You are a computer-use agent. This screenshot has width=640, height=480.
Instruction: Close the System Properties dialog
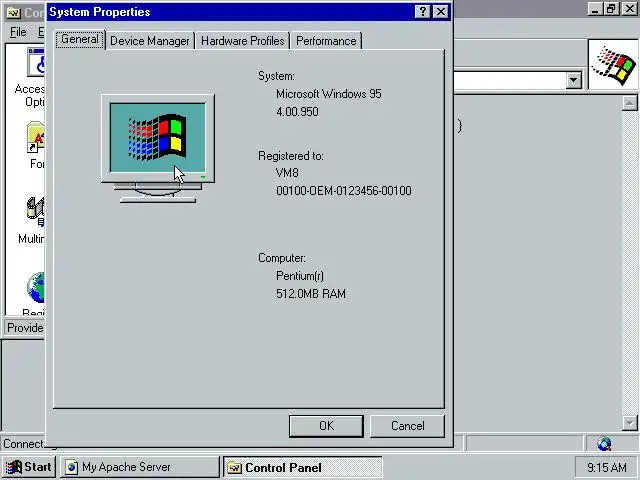click(441, 11)
